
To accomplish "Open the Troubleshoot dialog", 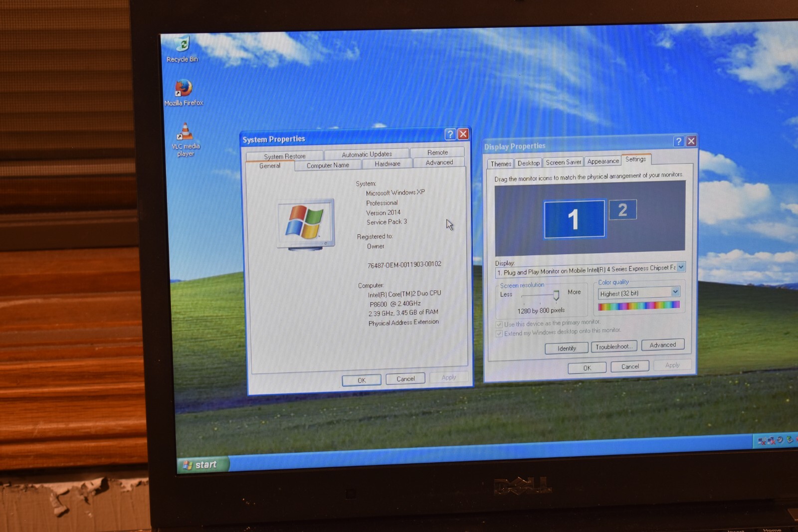I will [614, 347].
